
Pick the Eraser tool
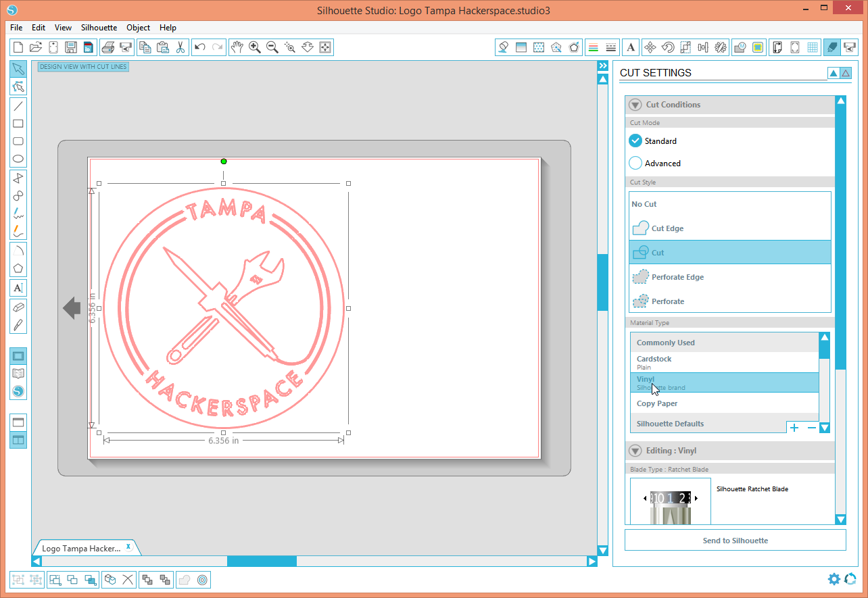point(18,307)
